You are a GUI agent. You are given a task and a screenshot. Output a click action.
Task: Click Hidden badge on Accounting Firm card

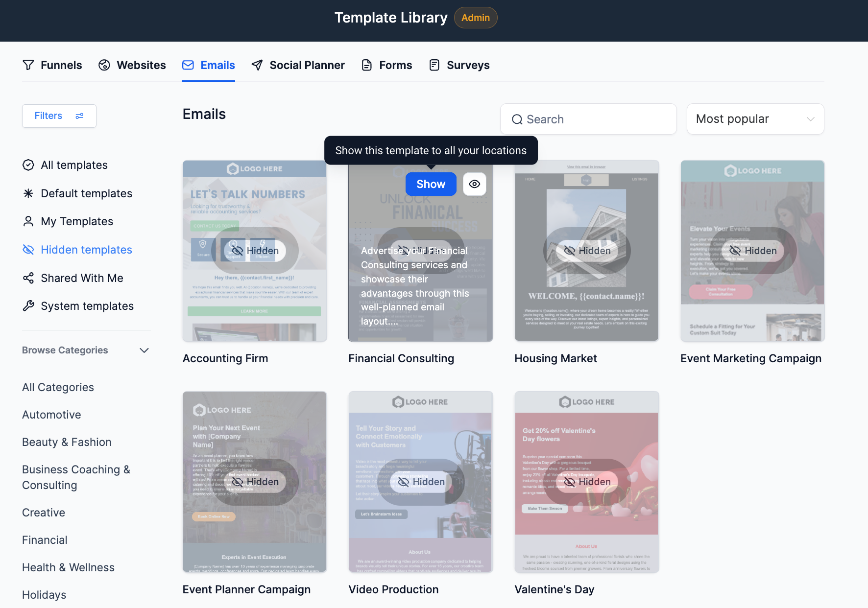click(x=255, y=251)
